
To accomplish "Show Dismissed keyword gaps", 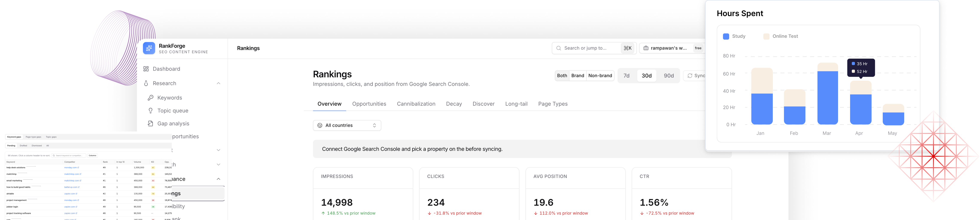I will (37, 146).
